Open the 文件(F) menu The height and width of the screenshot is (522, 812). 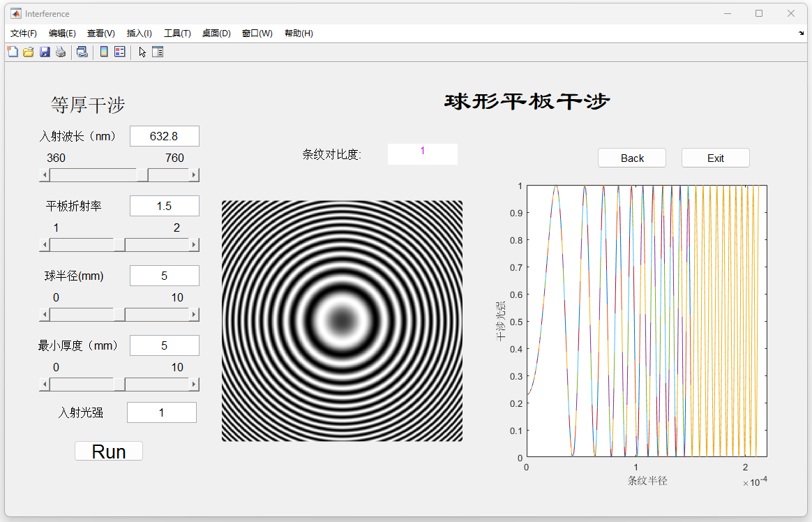coord(24,33)
